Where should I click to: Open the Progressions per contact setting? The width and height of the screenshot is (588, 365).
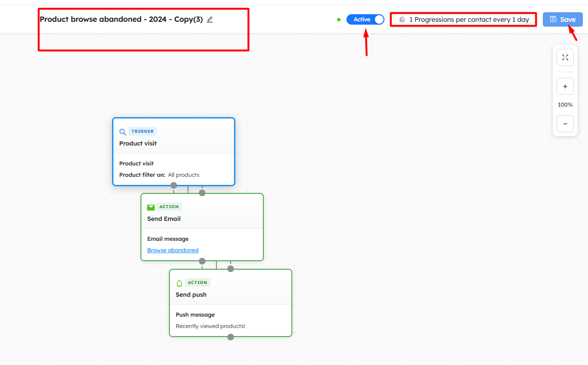point(468,19)
